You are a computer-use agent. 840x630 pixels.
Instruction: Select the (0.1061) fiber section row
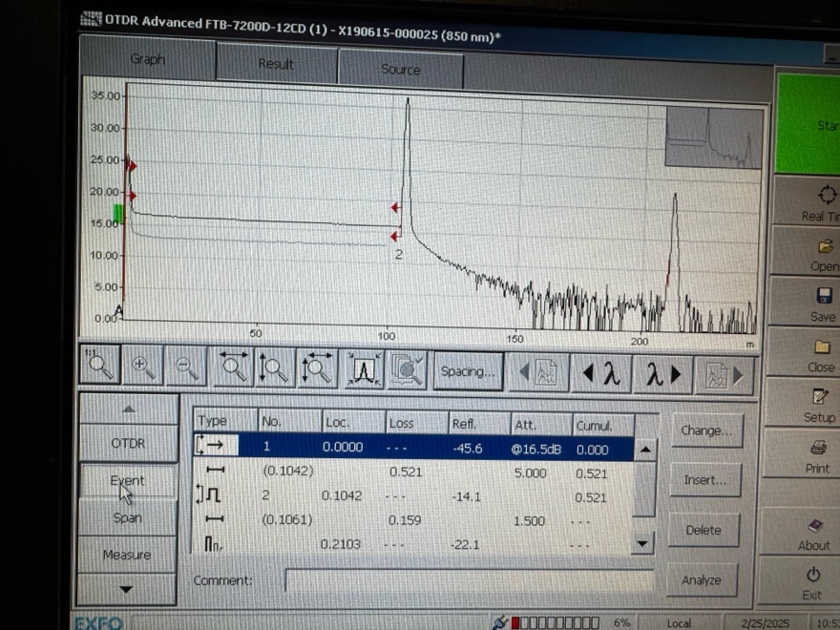coord(412,519)
